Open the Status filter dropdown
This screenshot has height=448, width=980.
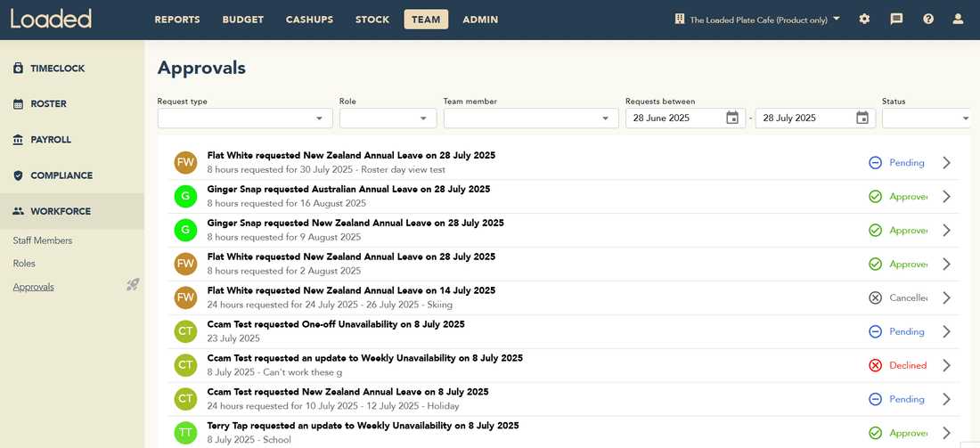927,118
